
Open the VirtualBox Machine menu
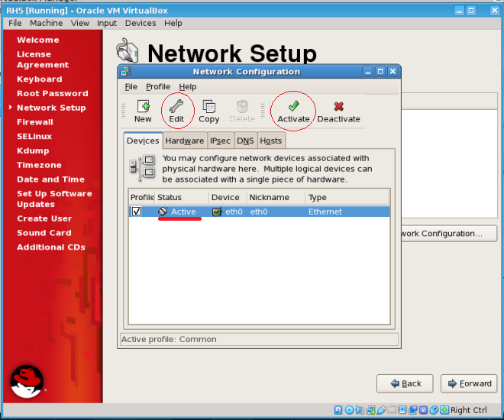pos(47,23)
